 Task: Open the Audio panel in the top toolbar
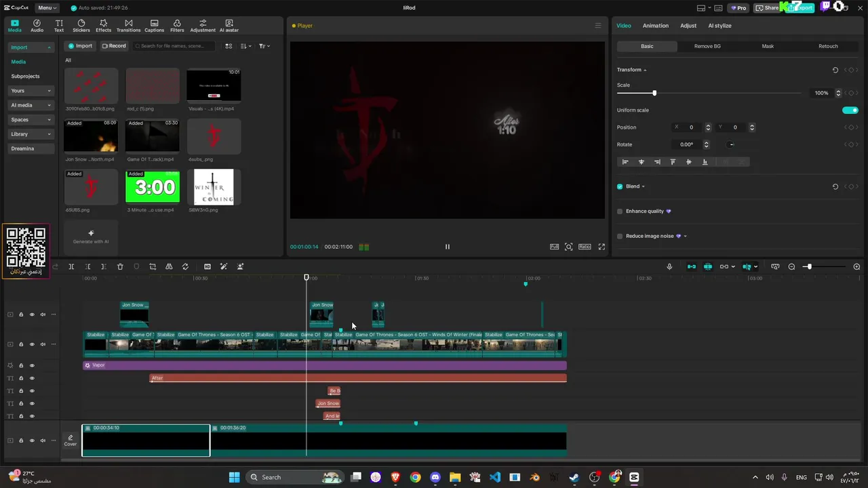(x=37, y=26)
